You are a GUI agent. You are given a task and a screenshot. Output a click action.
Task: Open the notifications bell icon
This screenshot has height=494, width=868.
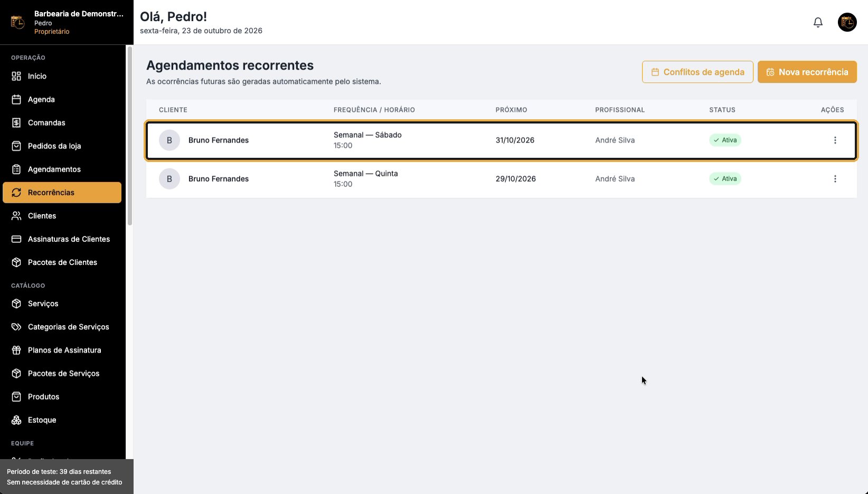tap(818, 22)
